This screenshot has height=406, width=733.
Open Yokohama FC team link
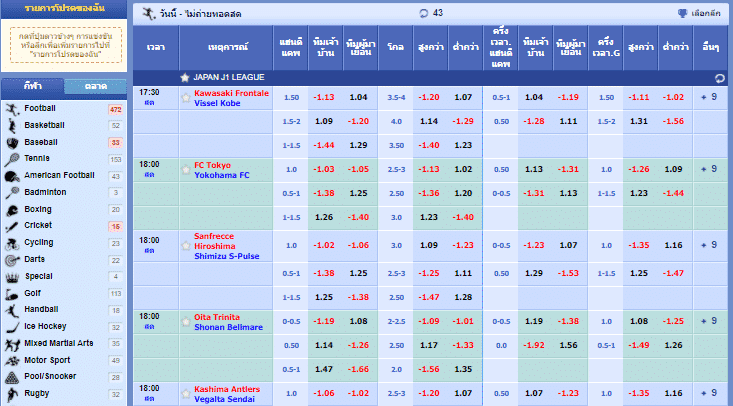[222, 175]
